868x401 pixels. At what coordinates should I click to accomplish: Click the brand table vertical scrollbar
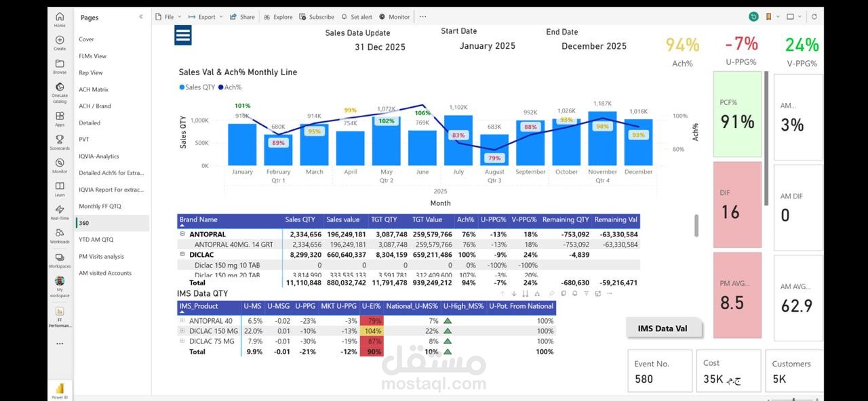click(x=696, y=226)
